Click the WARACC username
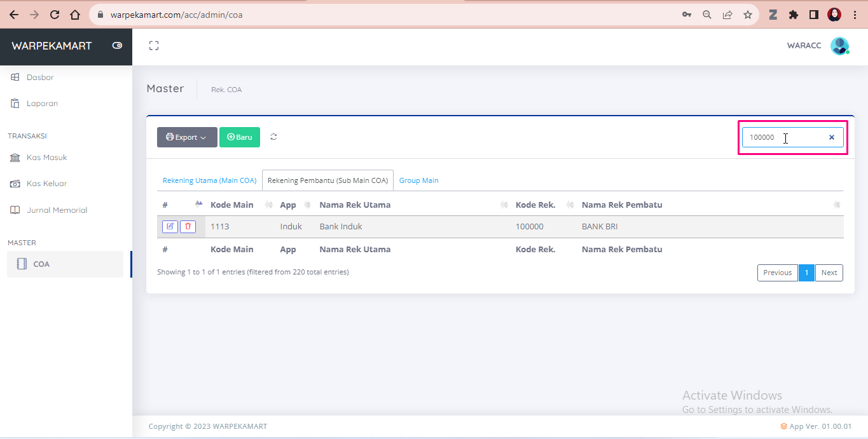The width and height of the screenshot is (868, 439). point(804,46)
